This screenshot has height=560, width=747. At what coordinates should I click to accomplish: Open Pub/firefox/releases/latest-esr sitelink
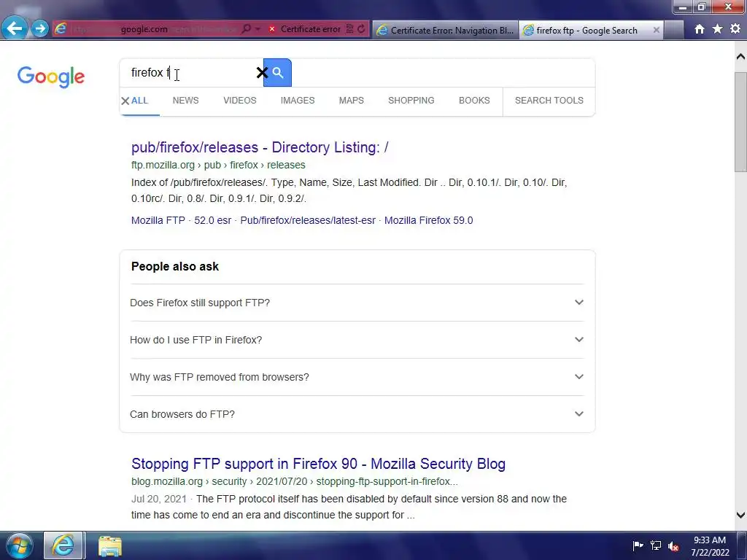click(308, 220)
